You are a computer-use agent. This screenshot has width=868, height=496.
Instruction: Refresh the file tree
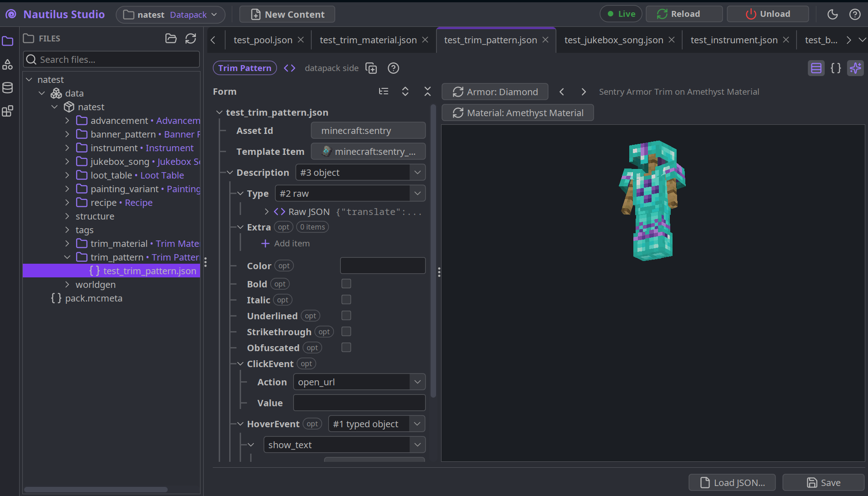click(x=191, y=39)
